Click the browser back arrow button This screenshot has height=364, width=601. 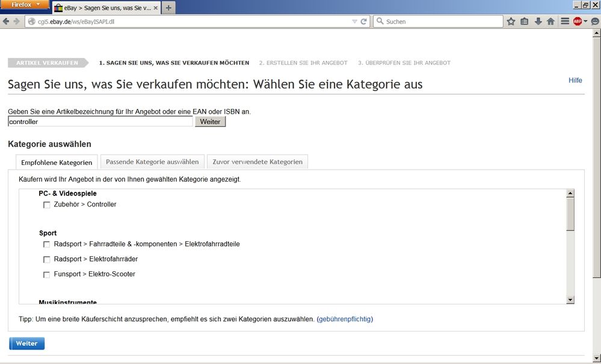[6, 21]
